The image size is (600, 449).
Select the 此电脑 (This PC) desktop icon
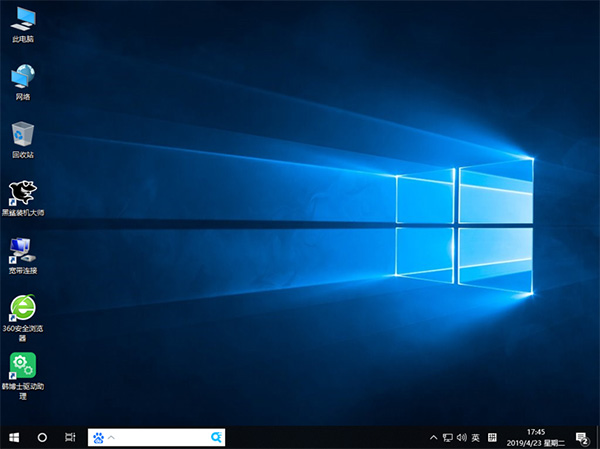[21, 20]
